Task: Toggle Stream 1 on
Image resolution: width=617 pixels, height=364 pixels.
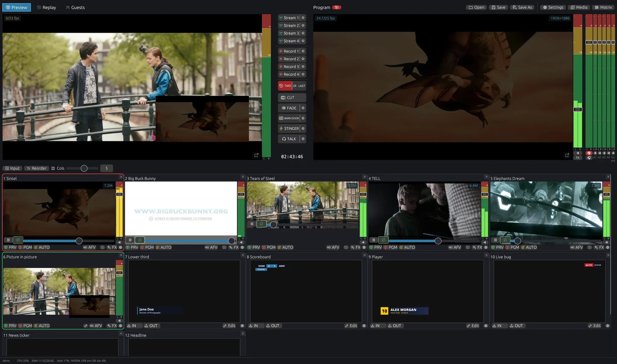Action: [x=289, y=18]
